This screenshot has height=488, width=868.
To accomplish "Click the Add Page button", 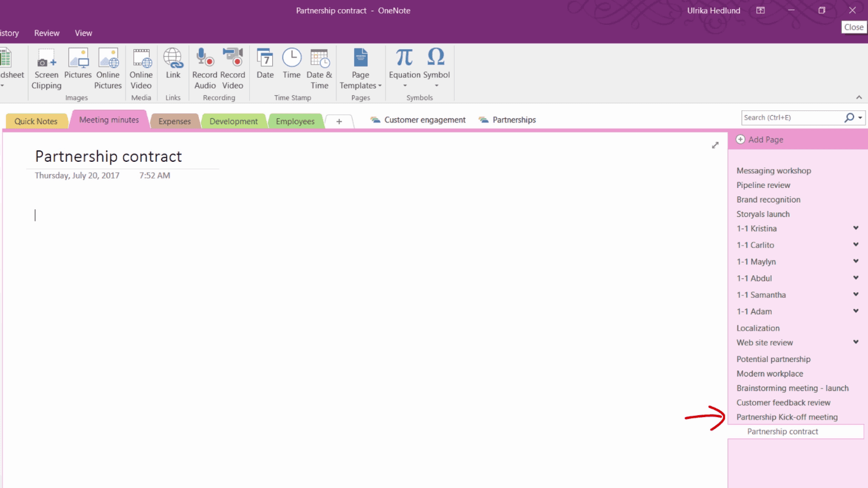I will 759,139.
